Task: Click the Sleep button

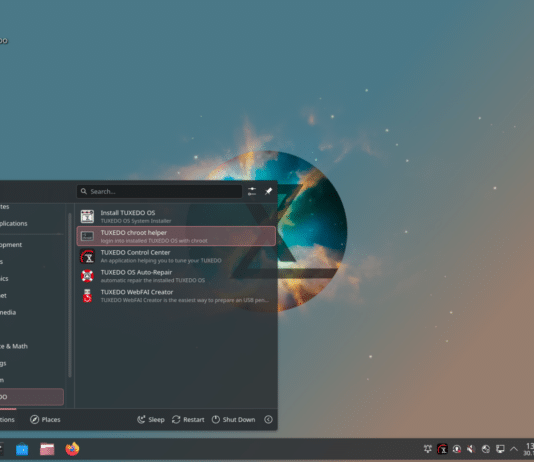Action: pyautogui.click(x=151, y=419)
